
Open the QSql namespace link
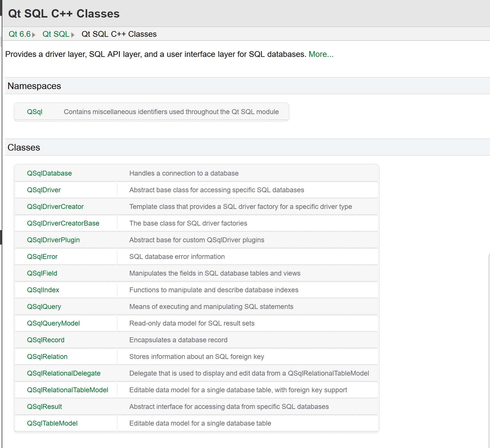(x=34, y=112)
